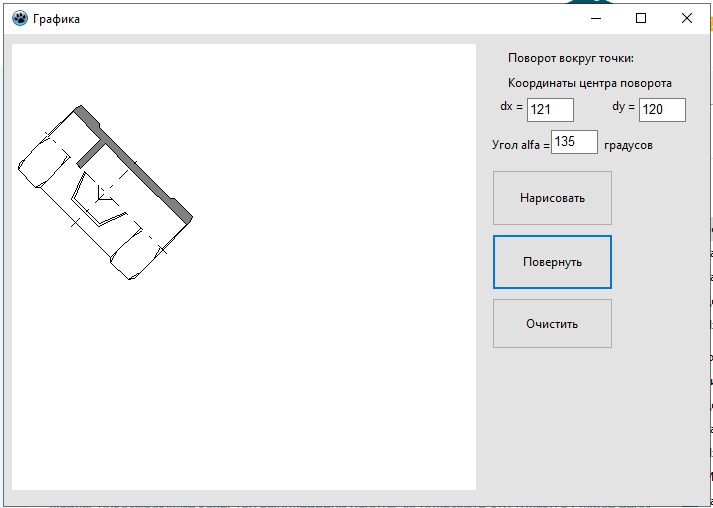Click the Повернуть button
Viewport: 713px width, 508px height.
pos(552,262)
